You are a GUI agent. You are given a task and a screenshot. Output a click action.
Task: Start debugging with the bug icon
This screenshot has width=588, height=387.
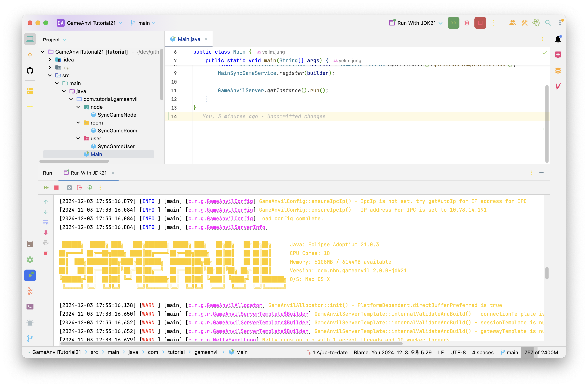pyautogui.click(x=467, y=23)
